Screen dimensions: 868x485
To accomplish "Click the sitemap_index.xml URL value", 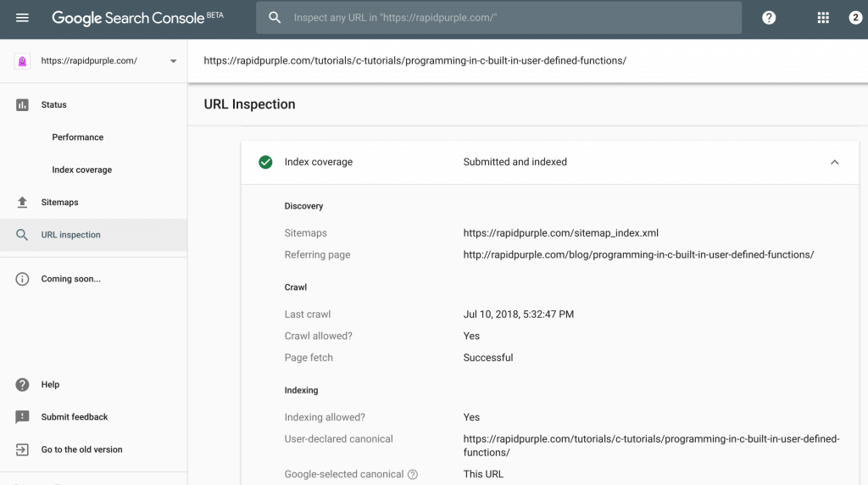I will [x=561, y=233].
